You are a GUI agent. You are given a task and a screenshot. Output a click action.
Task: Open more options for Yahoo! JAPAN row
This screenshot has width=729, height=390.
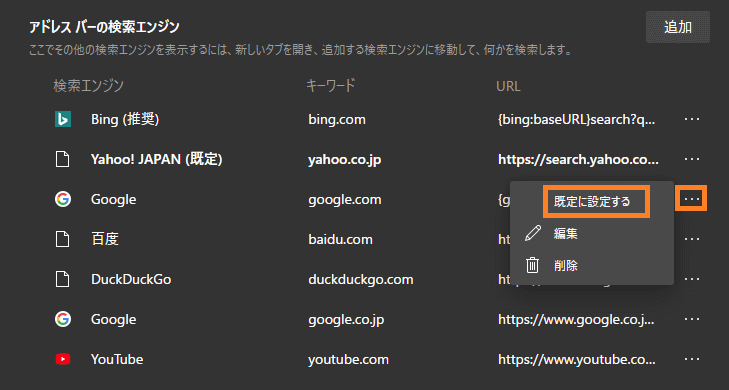[692, 159]
